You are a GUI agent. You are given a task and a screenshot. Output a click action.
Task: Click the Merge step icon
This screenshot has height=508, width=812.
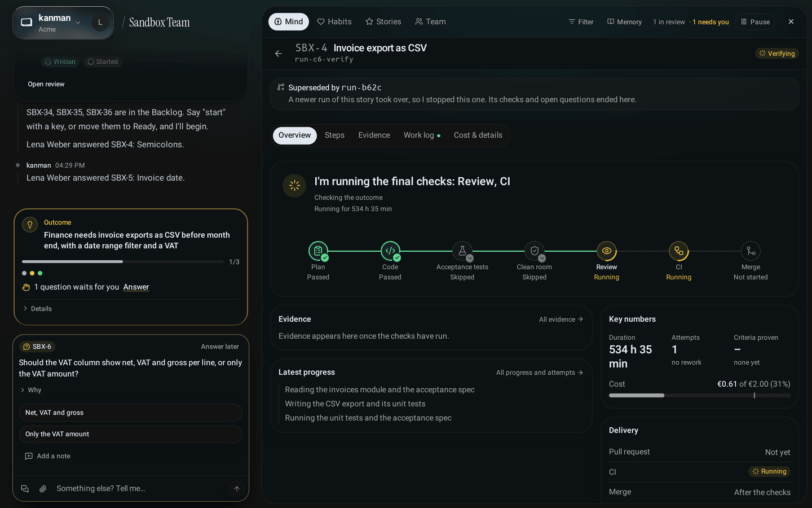[751, 251]
